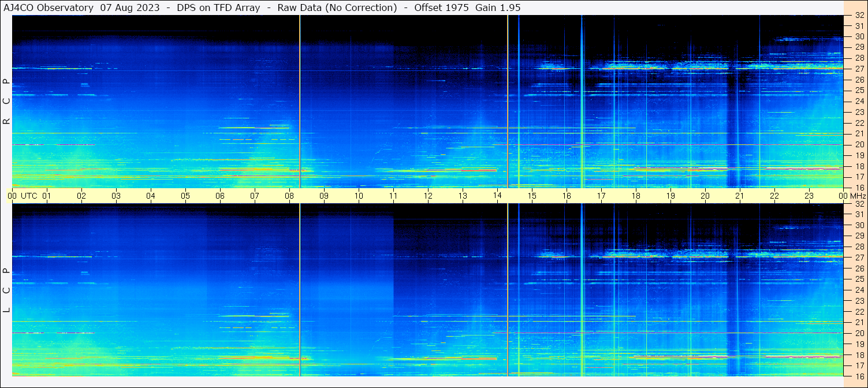Click the 16 MHz label on LCP scale
The width and height of the screenshot is (868, 388).
point(859,376)
